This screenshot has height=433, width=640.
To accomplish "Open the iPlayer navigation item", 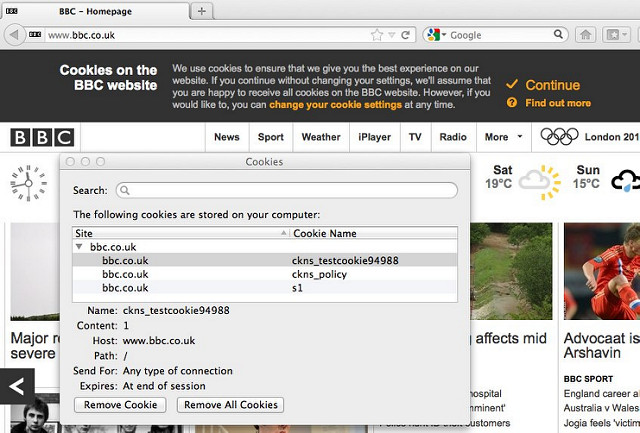I will click(374, 137).
